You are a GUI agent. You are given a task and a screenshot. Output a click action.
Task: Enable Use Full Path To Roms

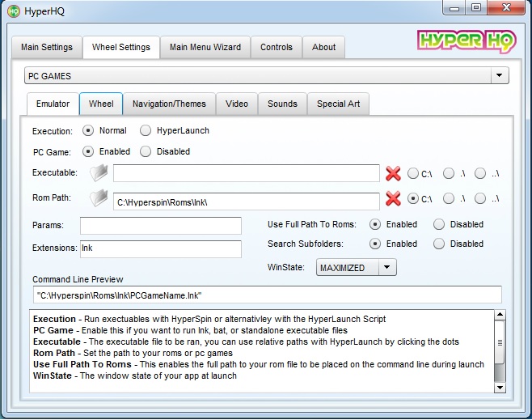pos(375,224)
